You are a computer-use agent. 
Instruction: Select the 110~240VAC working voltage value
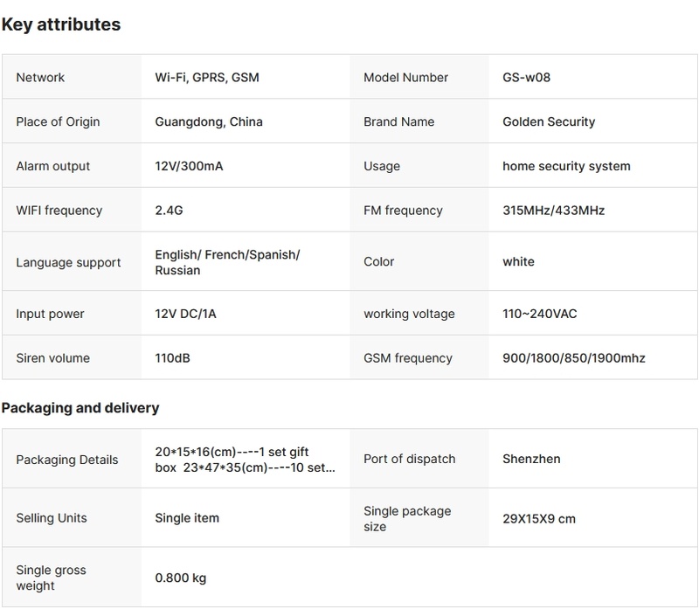[x=539, y=315]
